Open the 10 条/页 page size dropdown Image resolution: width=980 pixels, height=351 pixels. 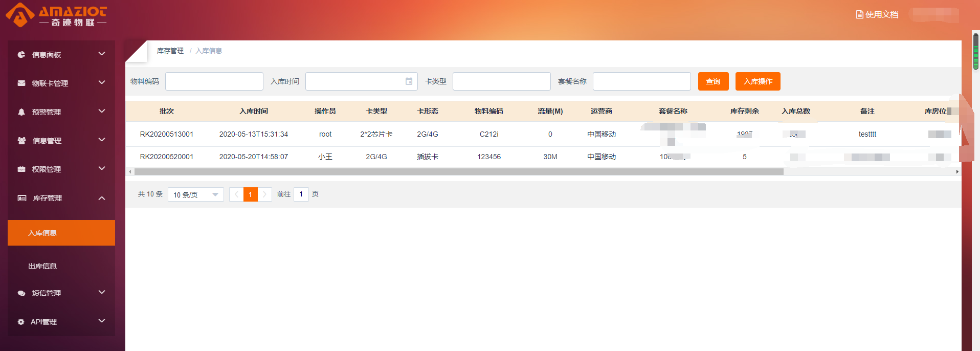point(196,194)
